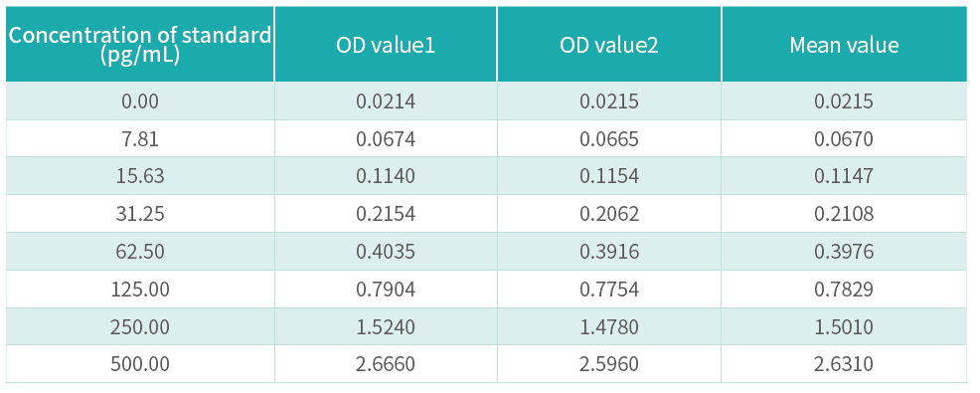Select OD value2 cell 0.0665
This screenshot has height=393, width=980.
click(x=609, y=139)
